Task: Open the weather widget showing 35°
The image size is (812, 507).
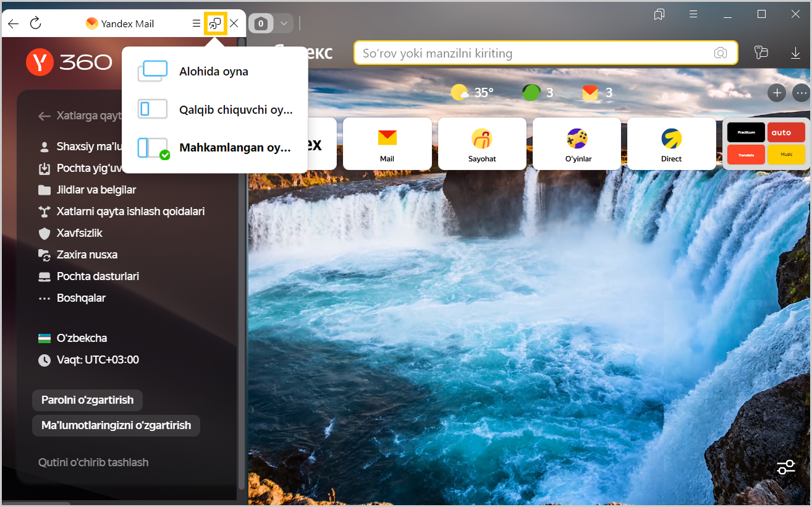Action: [x=472, y=93]
